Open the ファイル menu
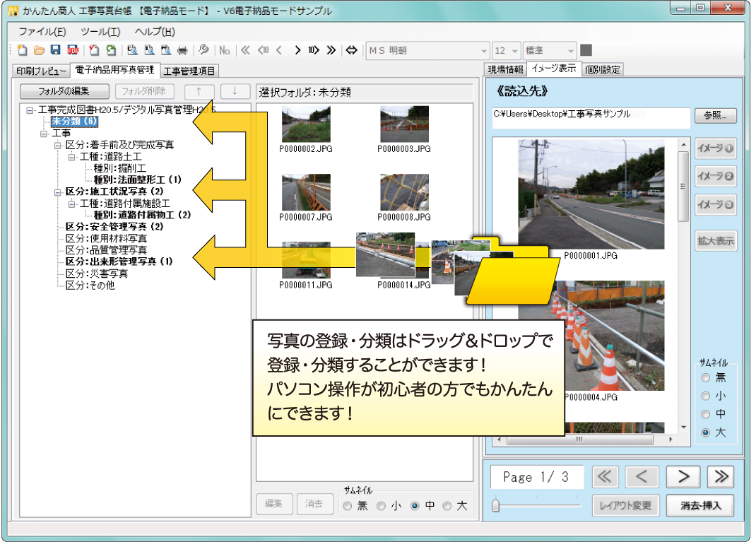Viewport: 756px width, 542px height. point(42,32)
